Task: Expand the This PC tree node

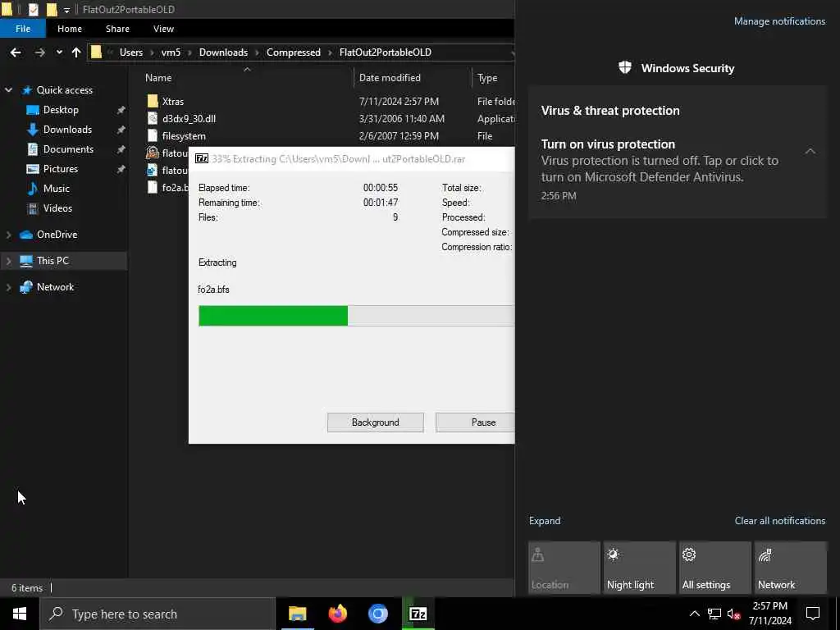Action: (8, 261)
